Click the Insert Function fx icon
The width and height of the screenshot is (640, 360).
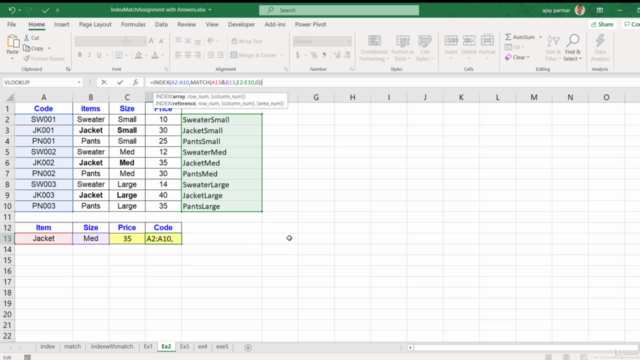coord(135,82)
